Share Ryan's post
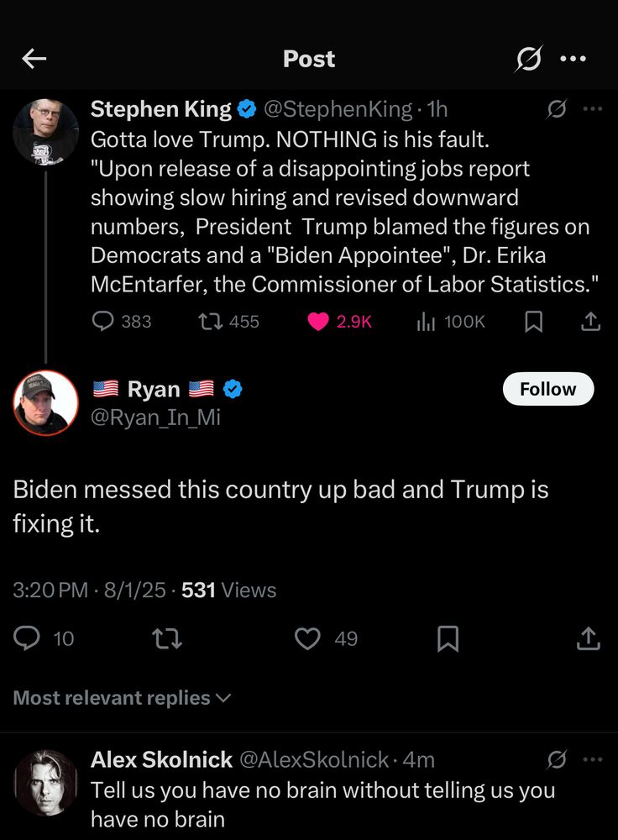This screenshot has width=618, height=840. pos(589,639)
